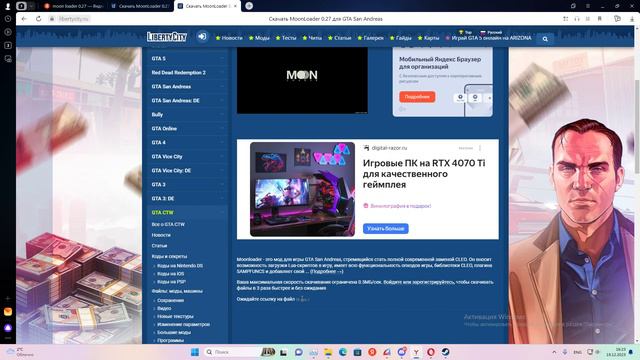Open 'Все о GTA CTW' link

click(168, 224)
